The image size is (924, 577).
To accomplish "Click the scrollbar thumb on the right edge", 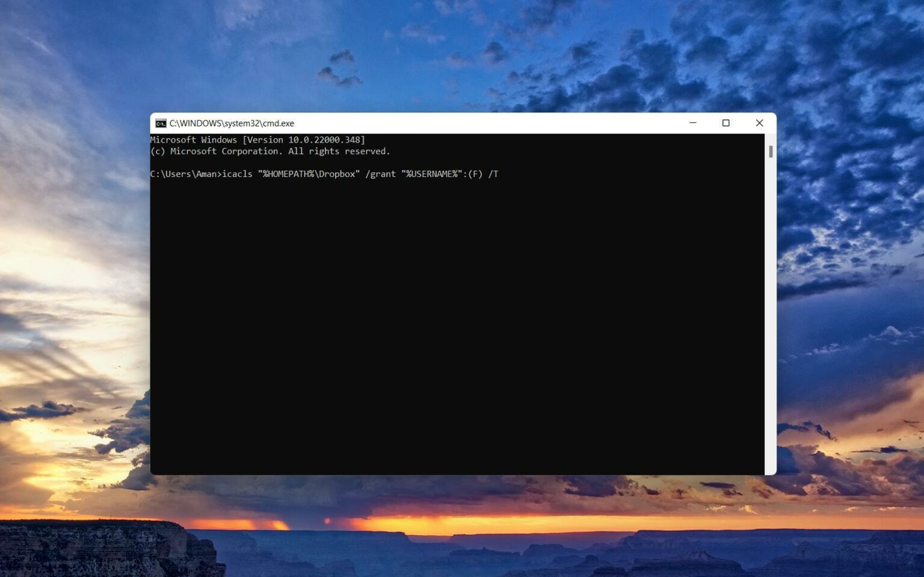I will [x=770, y=152].
